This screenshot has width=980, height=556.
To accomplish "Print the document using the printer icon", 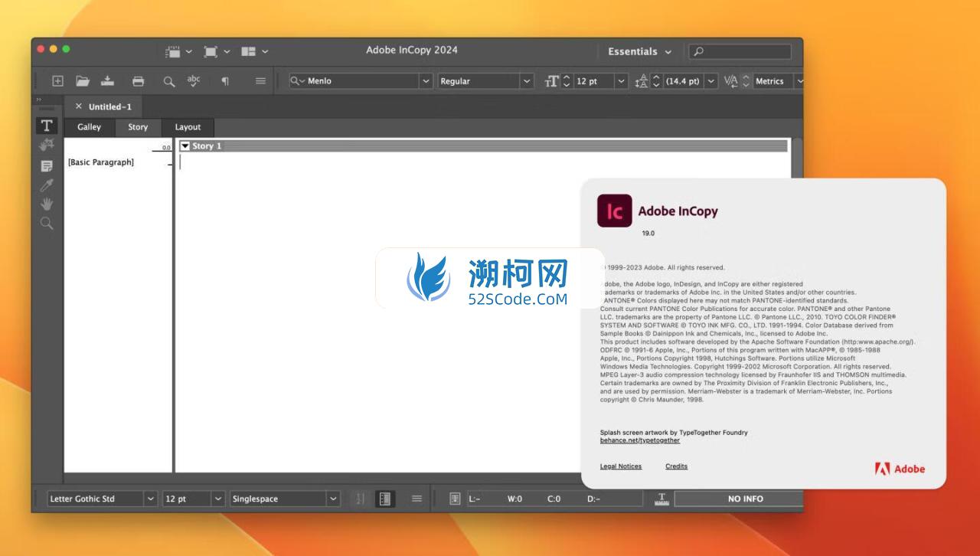I will tap(138, 81).
